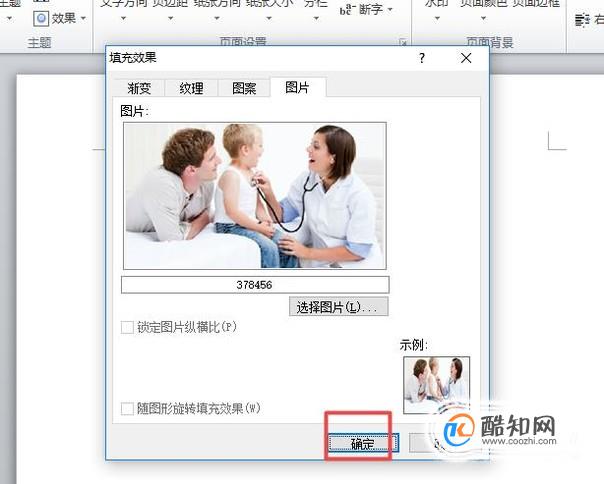604x484 pixels.
Task: Expand the 文字方向 dropdown arrow
Action: 123,18
